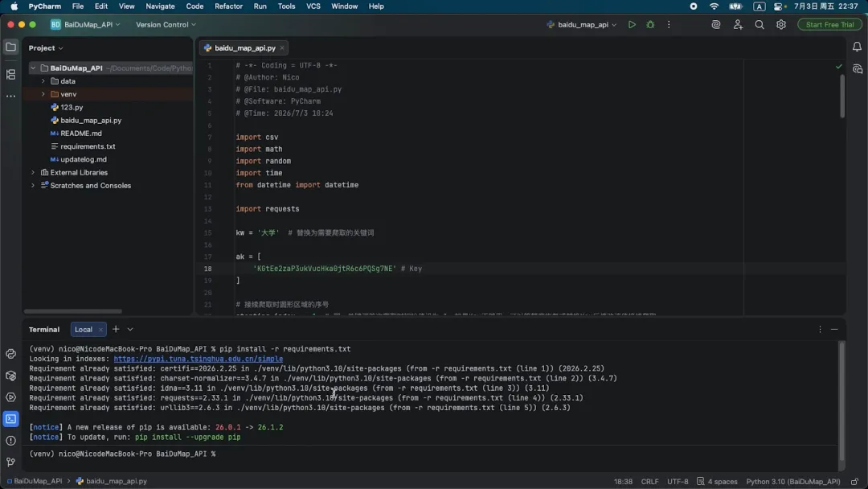Open the pypi.tuna.tsinghua.edu.cn link

coord(199,359)
